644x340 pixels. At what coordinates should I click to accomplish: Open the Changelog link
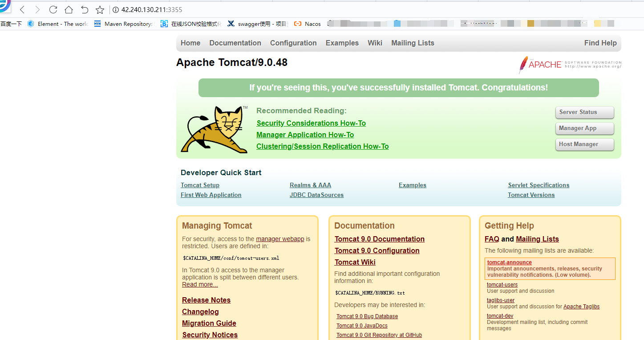point(200,312)
